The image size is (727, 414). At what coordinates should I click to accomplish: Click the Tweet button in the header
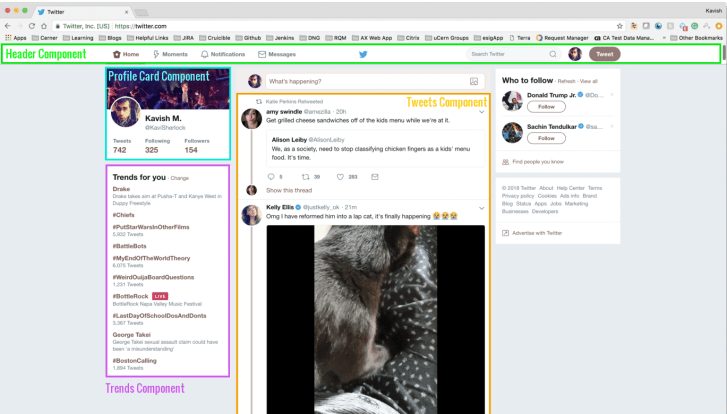coord(605,54)
